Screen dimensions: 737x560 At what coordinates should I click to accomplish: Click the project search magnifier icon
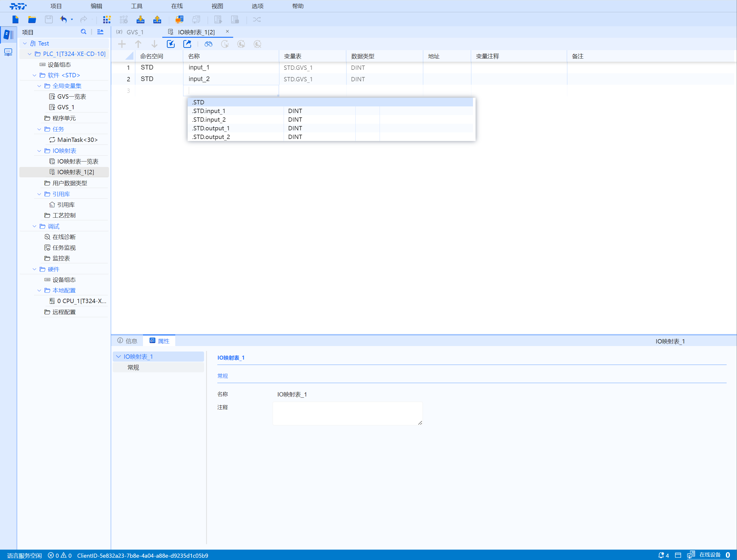(83, 32)
